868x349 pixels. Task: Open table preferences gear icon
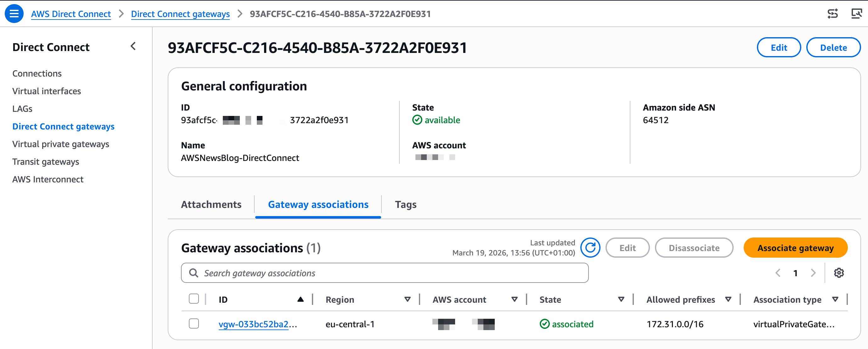(839, 273)
